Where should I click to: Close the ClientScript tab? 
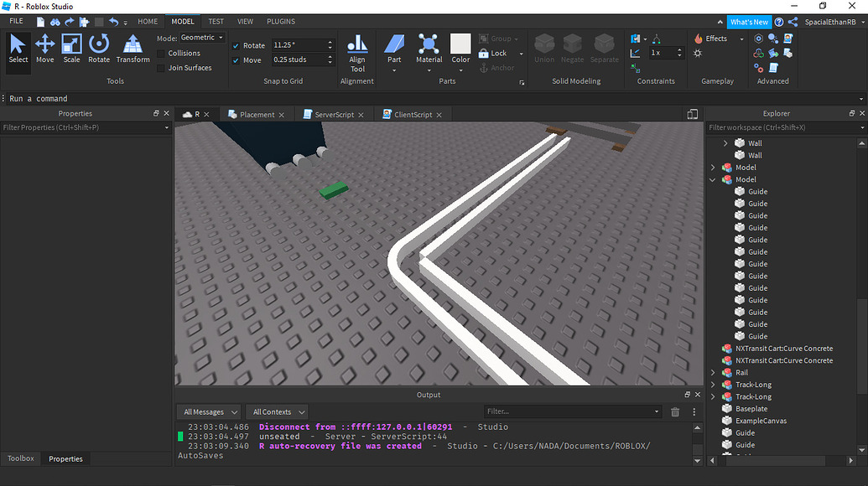(x=439, y=115)
